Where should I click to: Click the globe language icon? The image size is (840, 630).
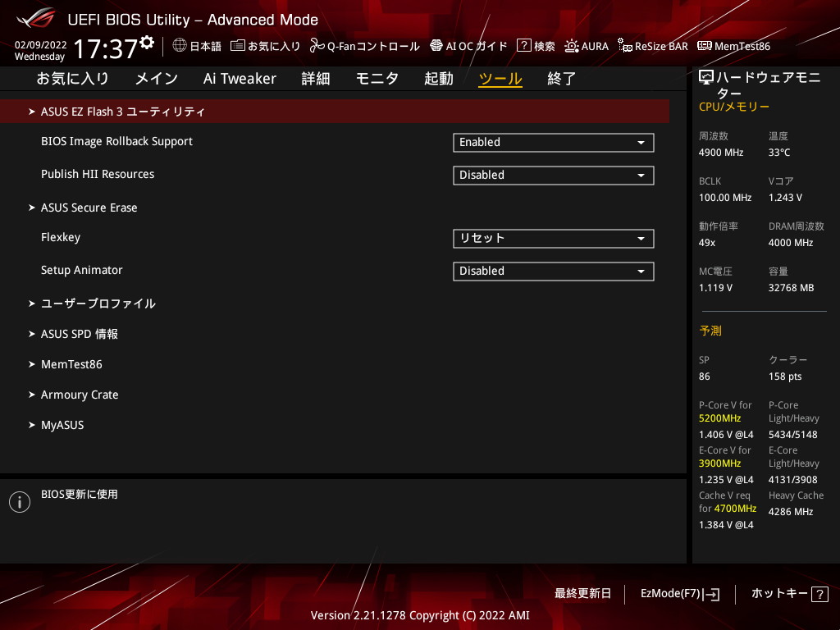[x=180, y=46]
